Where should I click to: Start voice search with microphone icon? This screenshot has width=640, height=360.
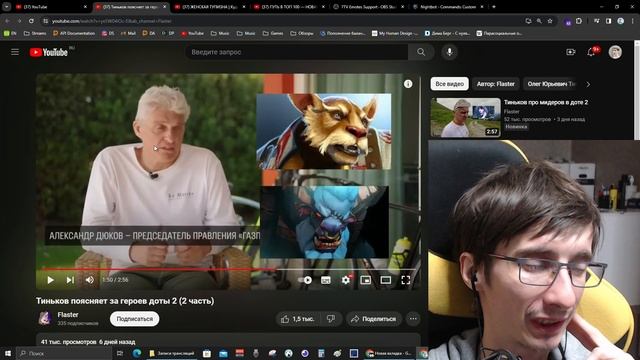(449, 52)
